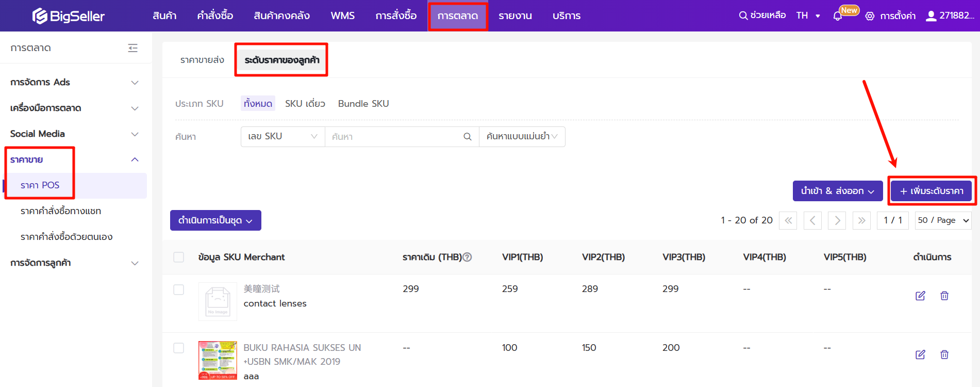Open the สินค้าคงคลัง top menu

coord(281,16)
